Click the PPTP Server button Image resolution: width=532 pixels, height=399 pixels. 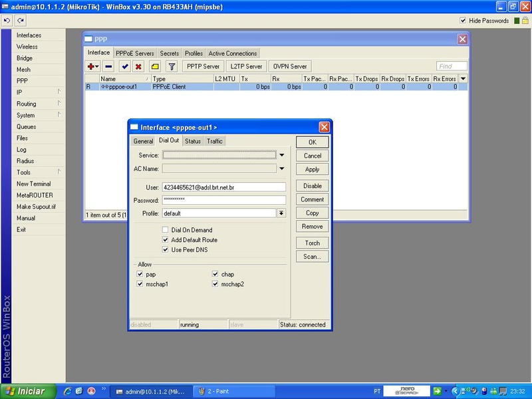pos(203,66)
